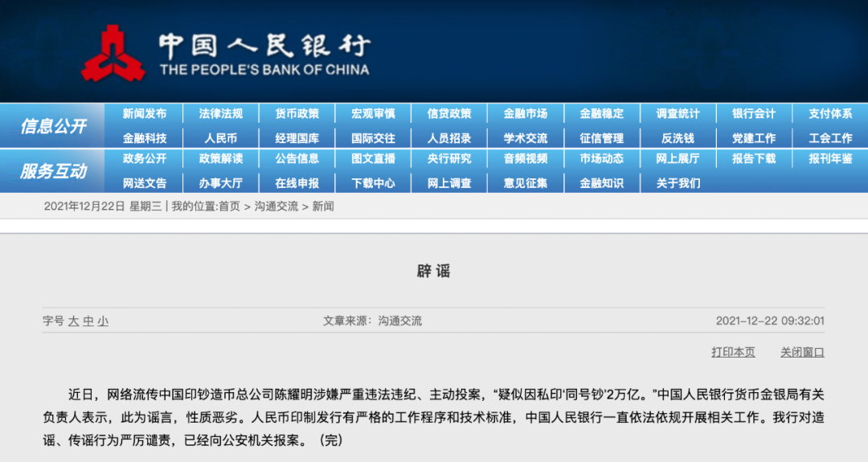Select 图文直播 navigation item
Viewport: 868px width, 462px height.
tap(373, 159)
